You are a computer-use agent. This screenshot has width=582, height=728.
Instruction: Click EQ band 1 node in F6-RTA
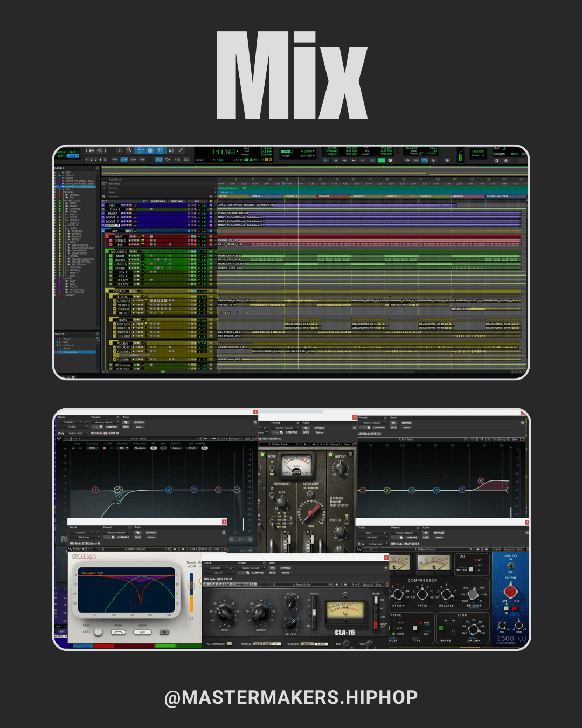[95, 490]
